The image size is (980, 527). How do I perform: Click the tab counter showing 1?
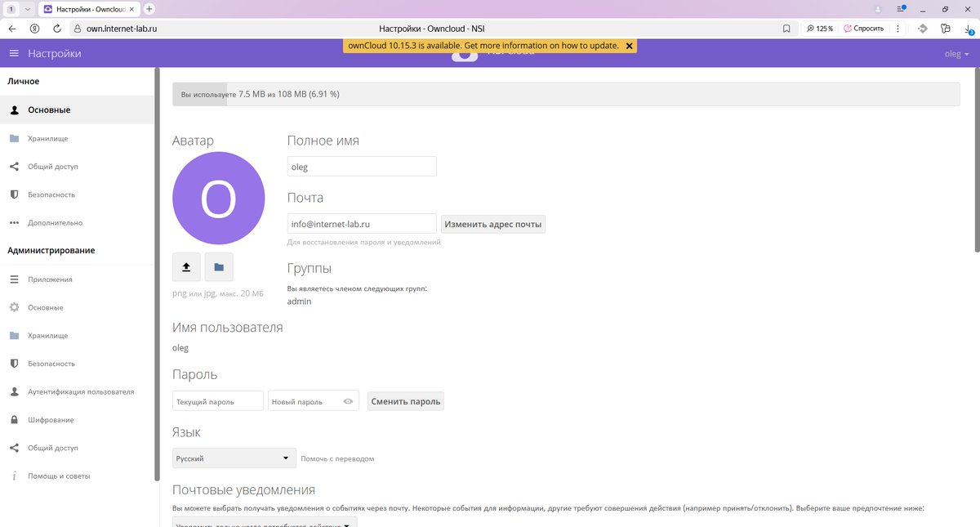(x=11, y=8)
